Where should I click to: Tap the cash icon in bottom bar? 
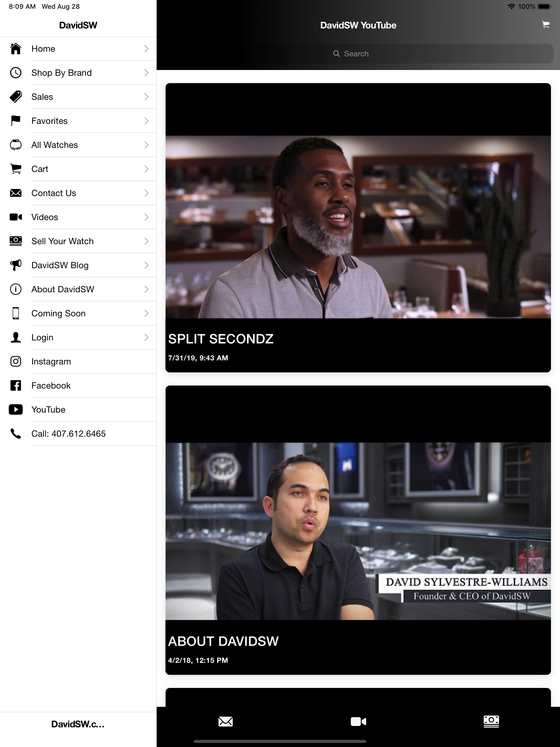pos(491,721)
